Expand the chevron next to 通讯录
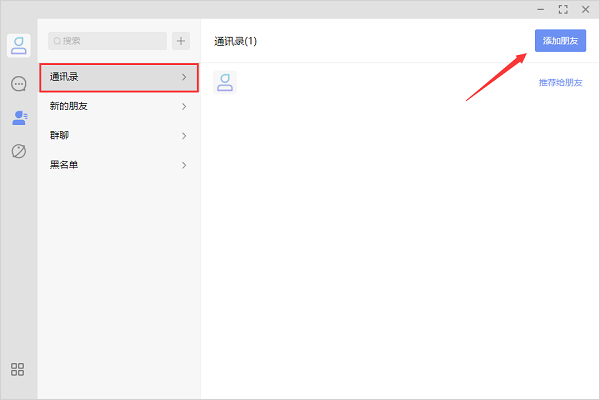Screen dimensions: 600x400 (184, 77)
